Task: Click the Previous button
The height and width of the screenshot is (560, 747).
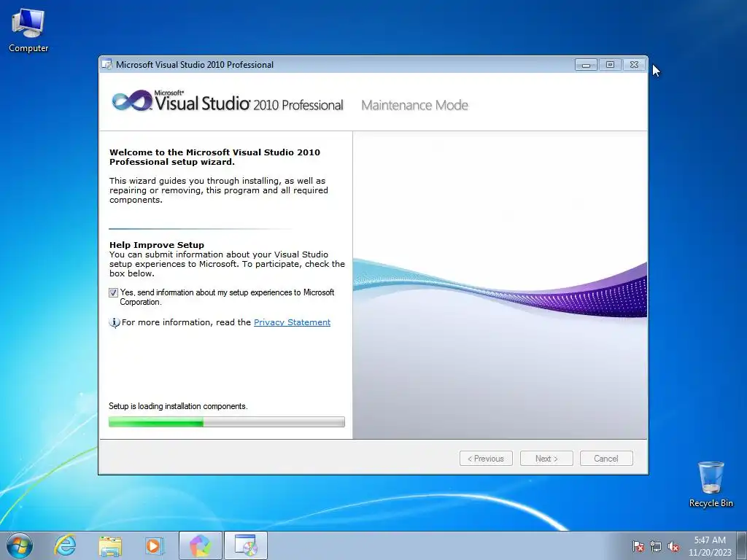Action: [x=486, y=459]
